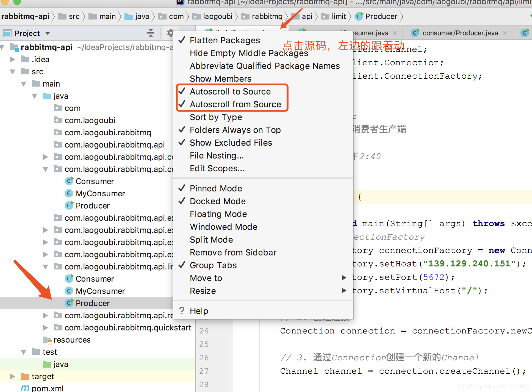532x392 pixels.
Task: Click the Channel createChannel code line
Action: click(403, 371)
